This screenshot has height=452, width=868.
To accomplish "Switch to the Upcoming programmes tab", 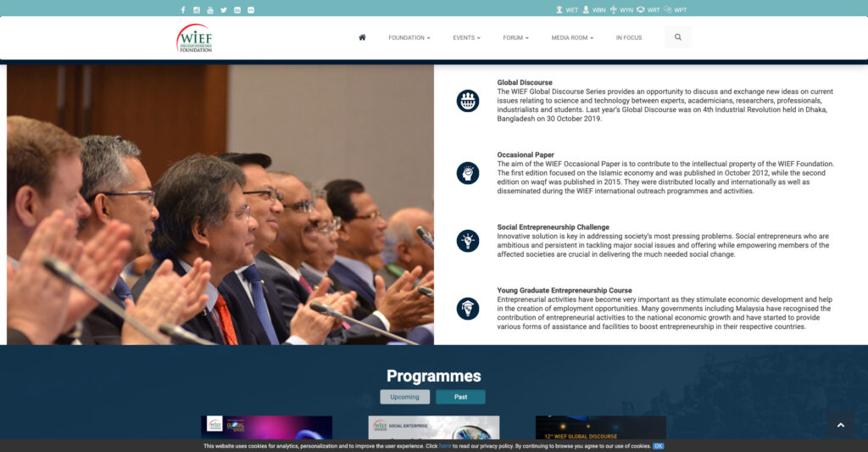I will coord(404,397).
